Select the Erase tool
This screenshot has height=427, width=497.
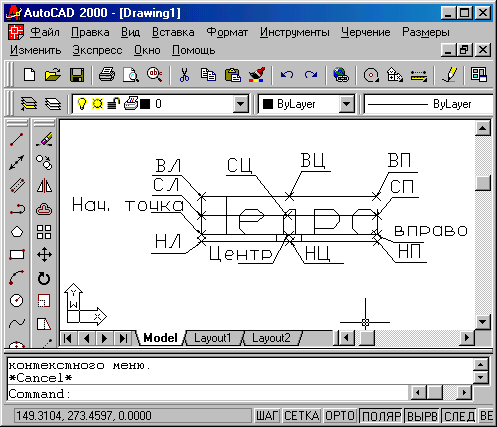coord(44,140)
